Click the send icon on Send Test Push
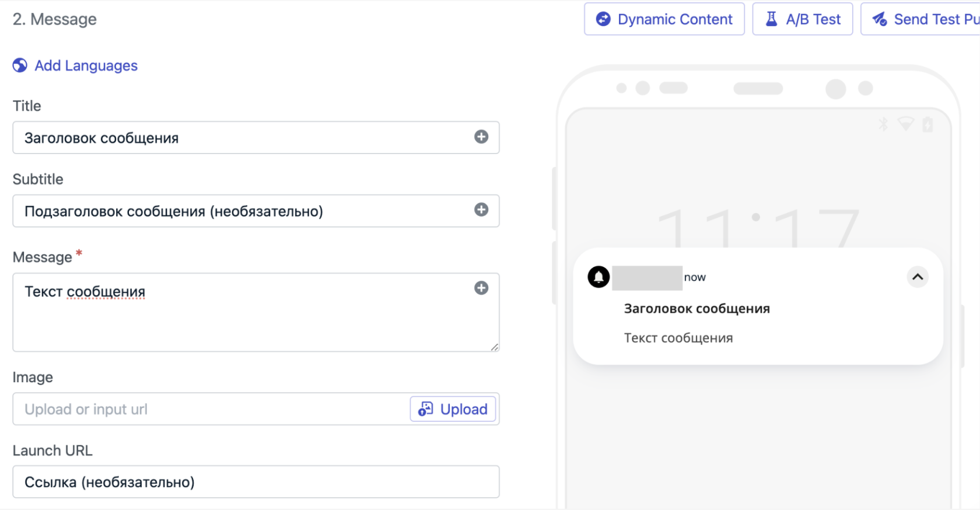Viewport: 980px width, 510px height. pyautogui.click(x=880, y=19)
